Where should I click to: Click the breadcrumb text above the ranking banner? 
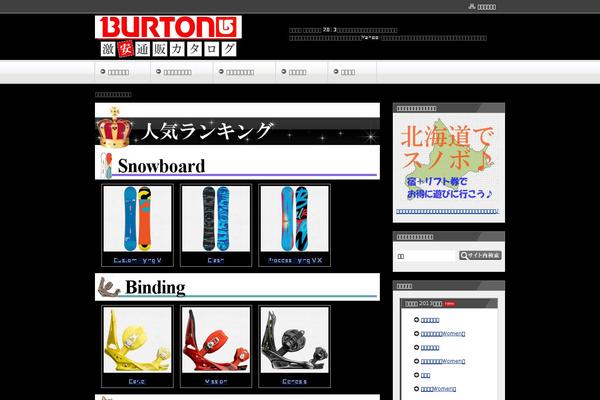point(113,94)
